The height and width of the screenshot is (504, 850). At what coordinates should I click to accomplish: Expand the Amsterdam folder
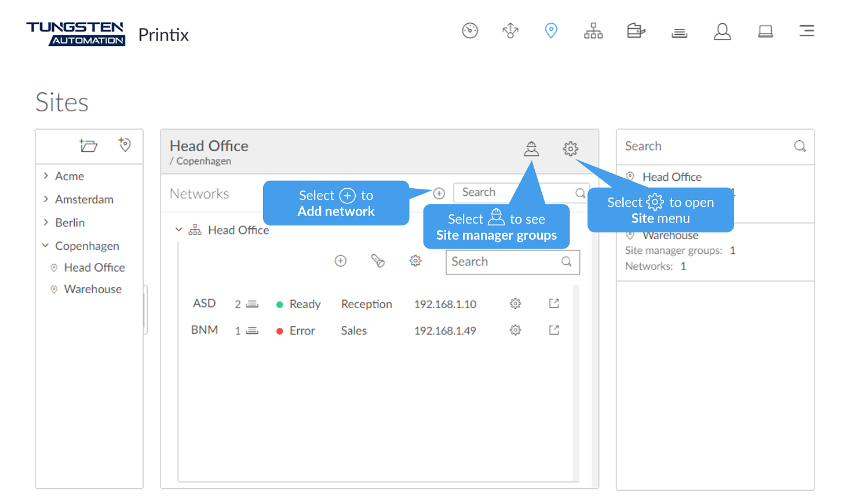coord(46,199)
